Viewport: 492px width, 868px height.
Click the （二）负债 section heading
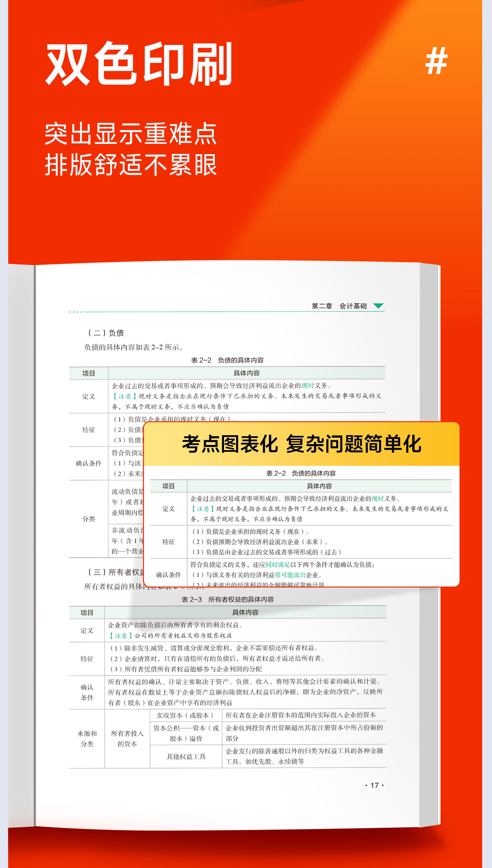coord(106,333)
